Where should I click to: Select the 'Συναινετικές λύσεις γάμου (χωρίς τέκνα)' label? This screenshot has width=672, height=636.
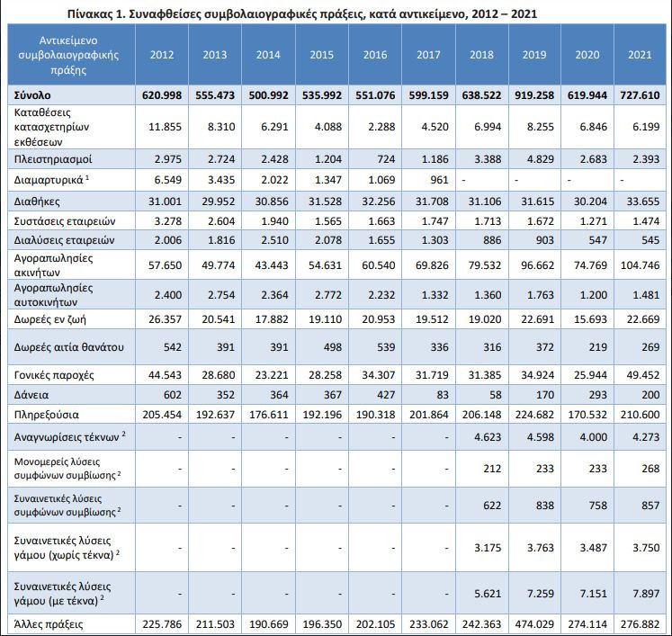tap(67, 548)
